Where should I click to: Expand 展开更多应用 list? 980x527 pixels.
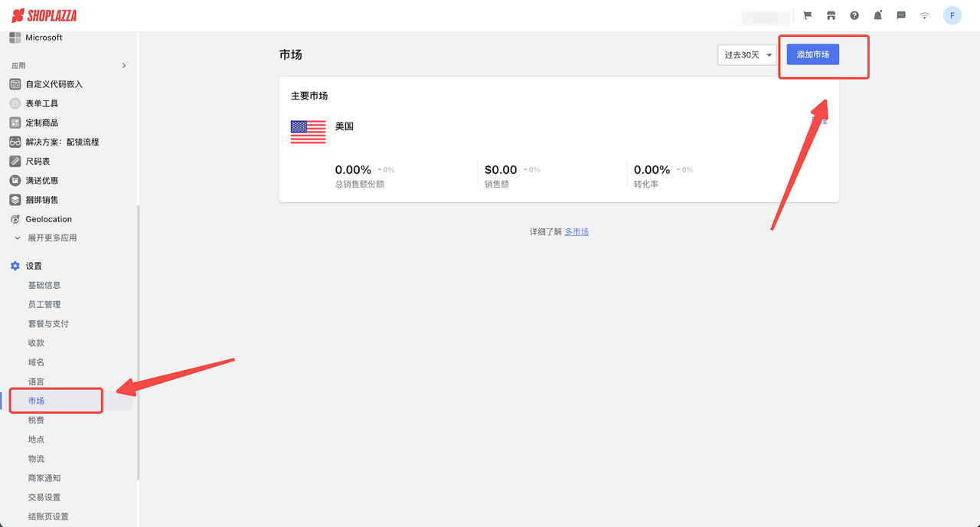tap(52, 238)
